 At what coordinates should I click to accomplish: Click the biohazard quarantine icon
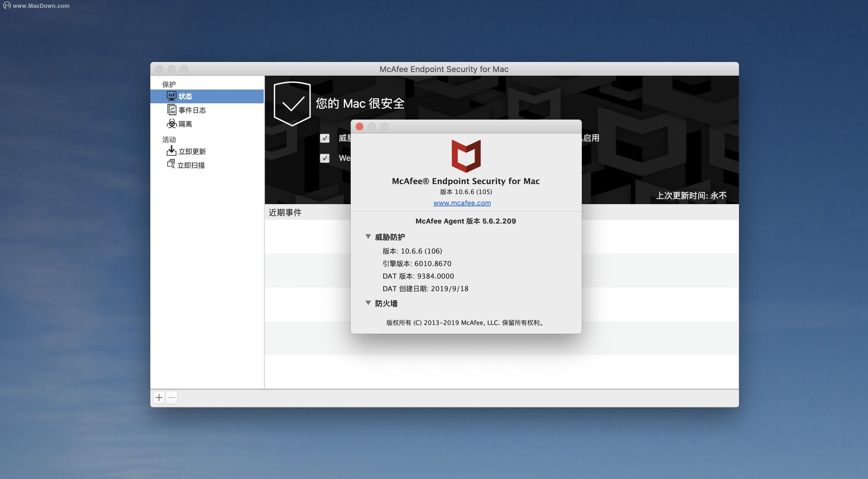click(172, 124)
